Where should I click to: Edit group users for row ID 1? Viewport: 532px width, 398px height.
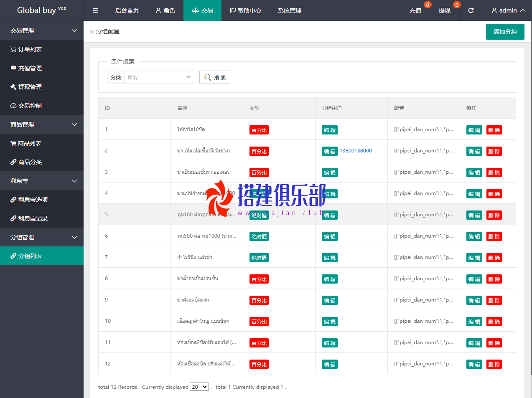[x=330, y=130]
